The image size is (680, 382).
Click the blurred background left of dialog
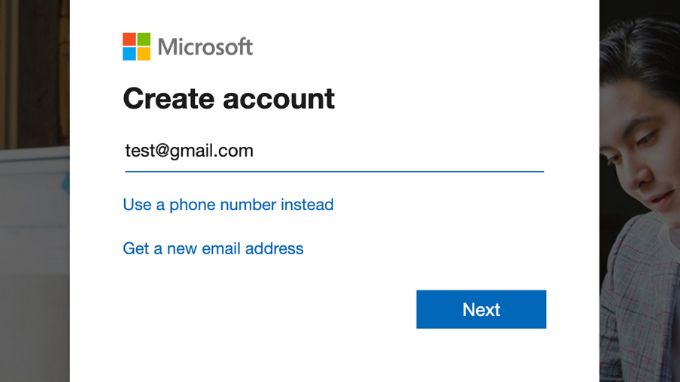click(35, 191)
